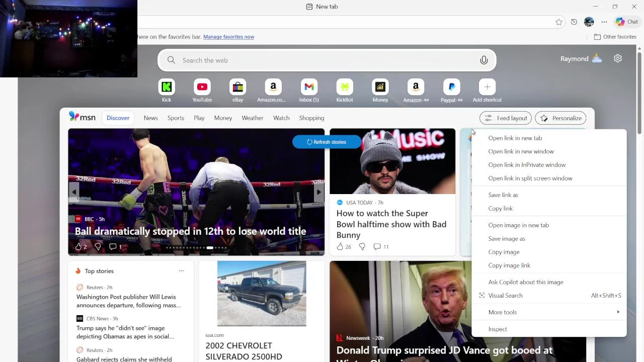
Task: Open page settings gear icon
Action: pyautogui.click(x=618, y=58)
